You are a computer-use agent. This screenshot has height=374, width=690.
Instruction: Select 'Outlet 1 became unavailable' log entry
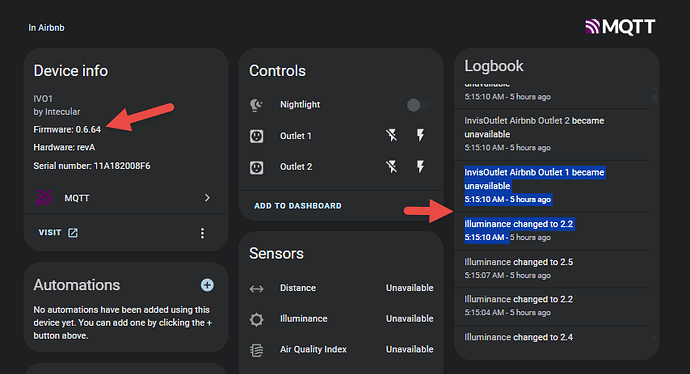pyautogui.click(x=552, y=186)
